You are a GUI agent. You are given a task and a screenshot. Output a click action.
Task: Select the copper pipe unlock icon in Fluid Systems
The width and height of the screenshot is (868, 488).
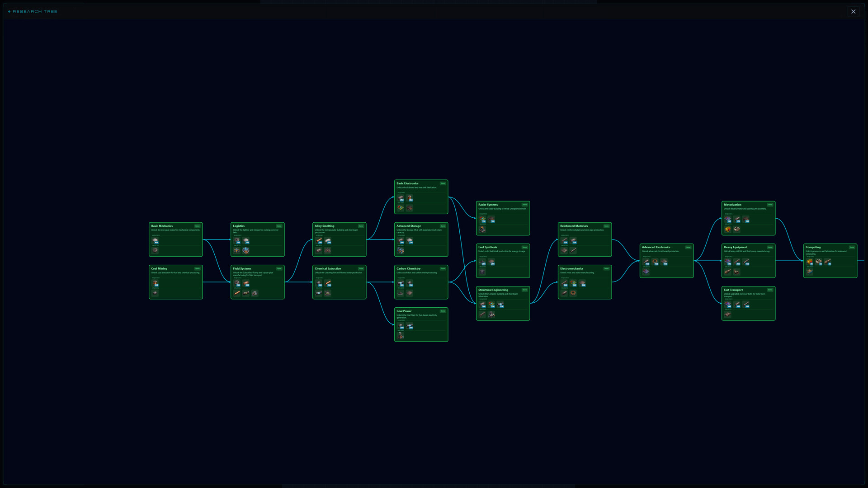pyautogui.click(x=237, y=293)
